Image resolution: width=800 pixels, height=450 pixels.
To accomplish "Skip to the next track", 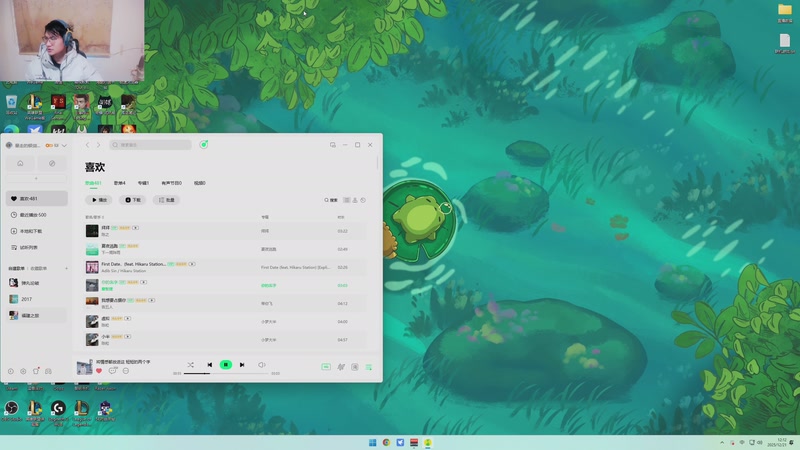I will coord(242,365).
